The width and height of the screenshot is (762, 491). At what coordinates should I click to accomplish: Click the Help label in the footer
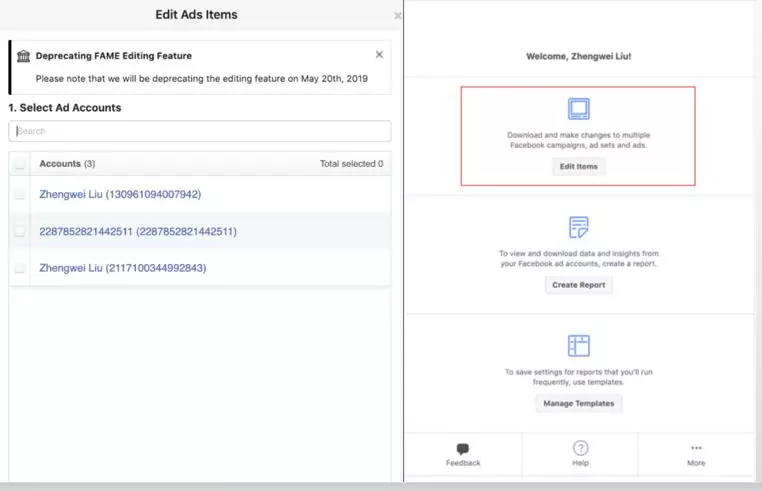[580, 463]
